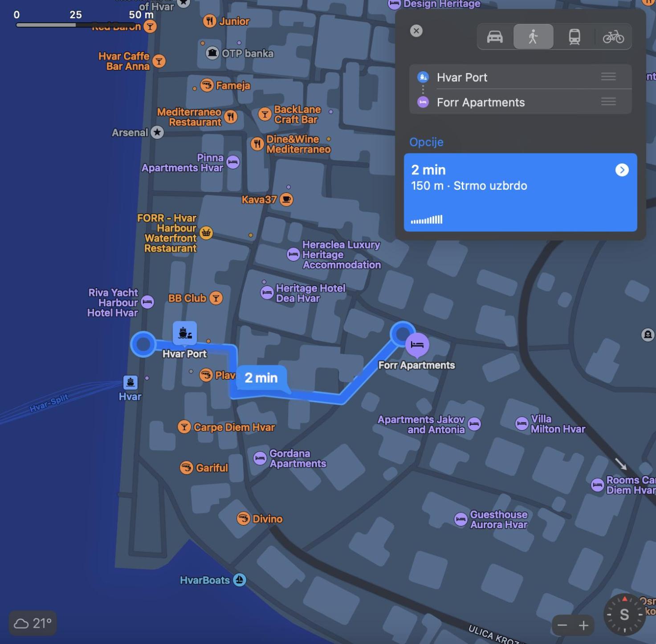The height and width of the screenshot is (644, 656).
Task: Select Forr Apartments hotel pin
Action: pyautogui.click(x=417, y=345)
